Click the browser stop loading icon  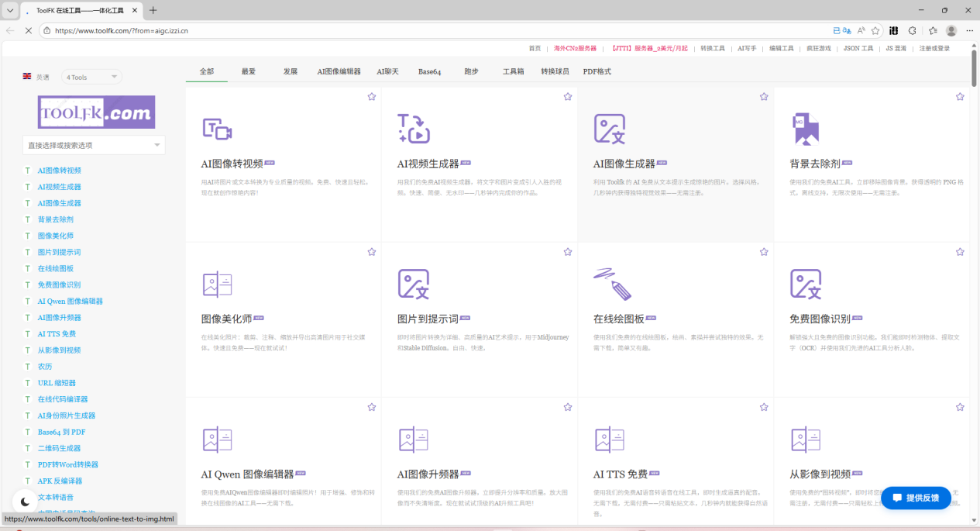[x=28, y=31]
